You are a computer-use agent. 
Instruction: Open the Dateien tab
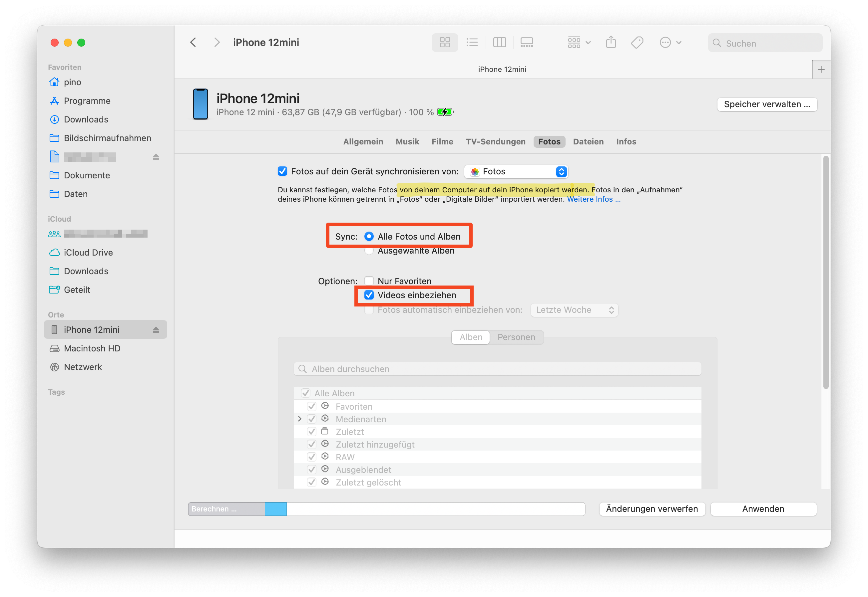(588, 142)
